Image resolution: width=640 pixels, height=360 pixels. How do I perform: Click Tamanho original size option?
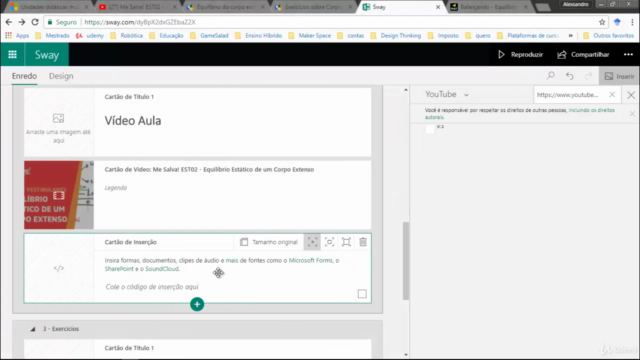click(269, 242)
